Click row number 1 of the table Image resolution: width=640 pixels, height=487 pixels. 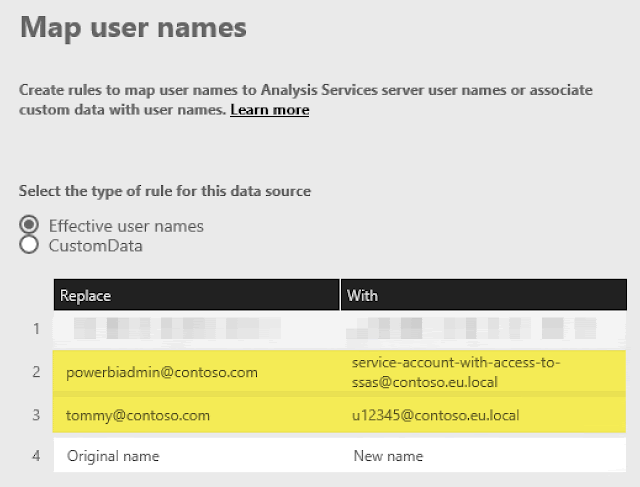(x=36, y=327)
